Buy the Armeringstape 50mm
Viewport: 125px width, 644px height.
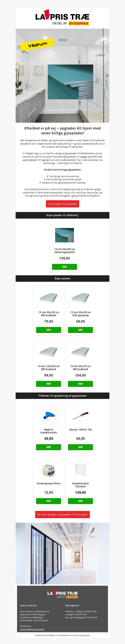tap(48, 501)
